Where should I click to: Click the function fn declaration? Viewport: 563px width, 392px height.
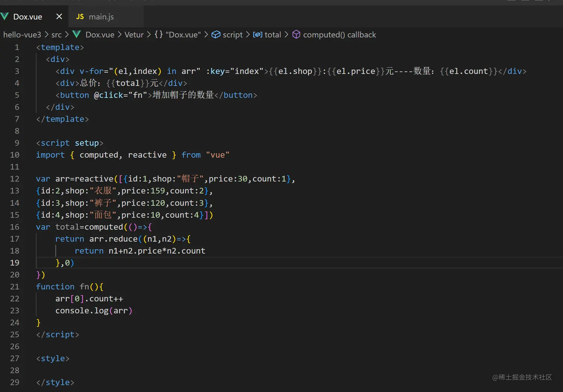[70, 287]
